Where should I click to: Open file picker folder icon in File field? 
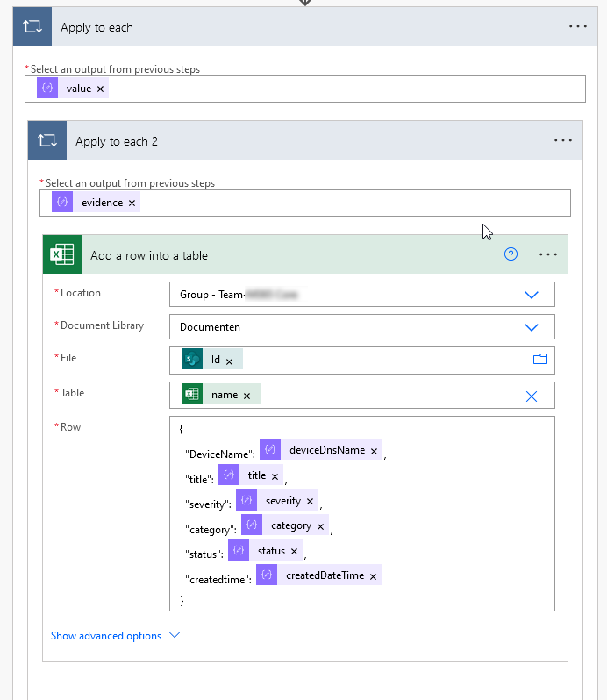pyautogui.click(x=540, y=359)
